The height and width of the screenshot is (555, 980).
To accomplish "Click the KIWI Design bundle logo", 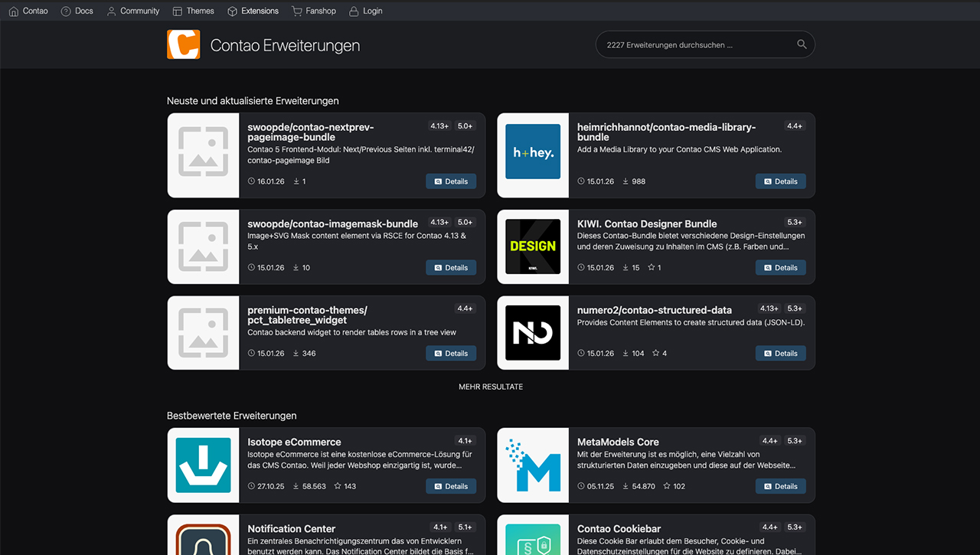I will coord(533,246).
